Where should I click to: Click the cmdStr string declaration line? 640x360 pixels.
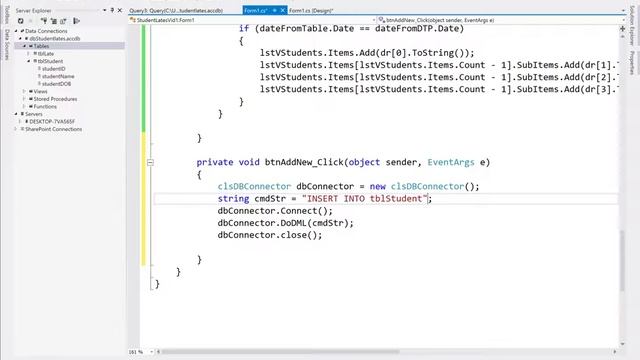click(324, 199)
